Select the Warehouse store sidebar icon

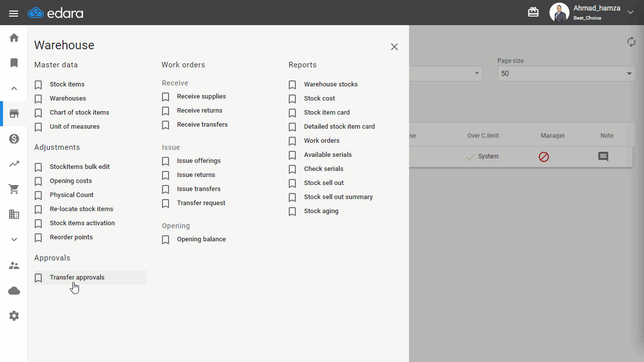tap(14, 114)
